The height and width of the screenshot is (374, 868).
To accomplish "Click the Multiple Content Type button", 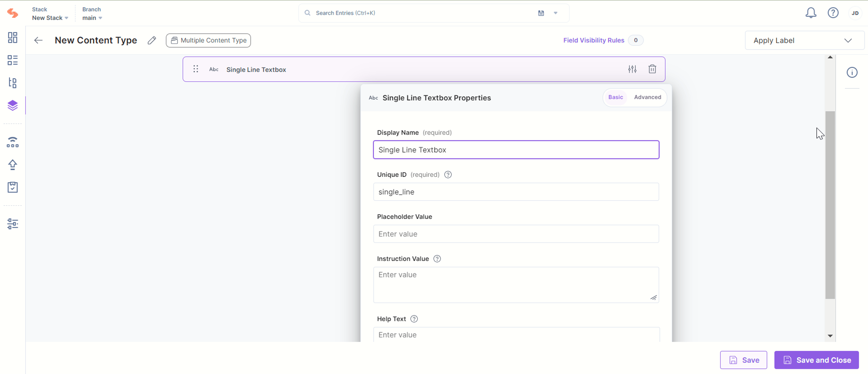I will [x=208, y=40].
